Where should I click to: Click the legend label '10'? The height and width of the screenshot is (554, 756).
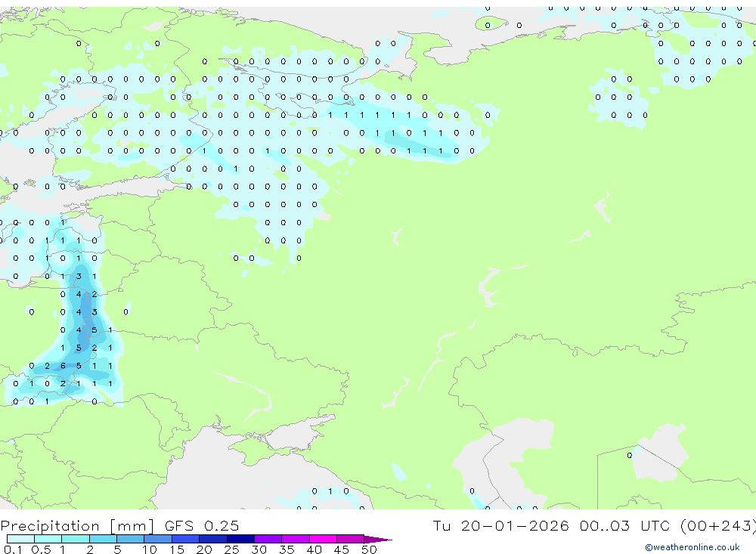click(x=150, y=549)
